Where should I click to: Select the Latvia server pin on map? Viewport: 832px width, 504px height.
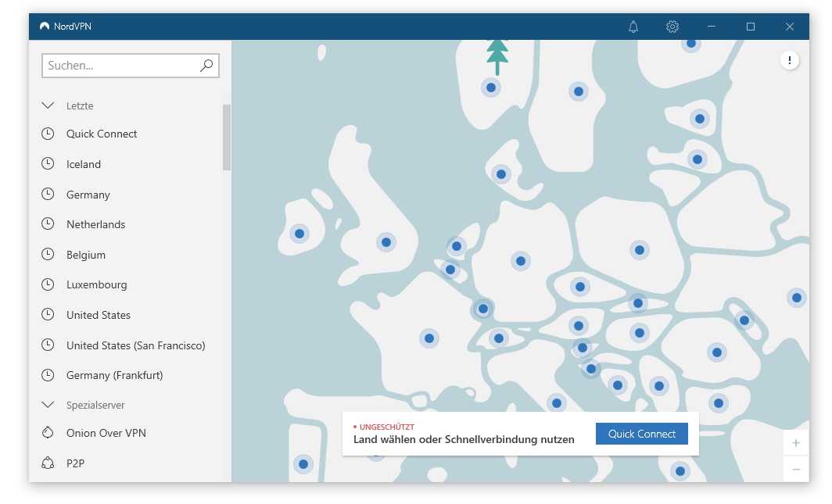[x=698, y=159]
